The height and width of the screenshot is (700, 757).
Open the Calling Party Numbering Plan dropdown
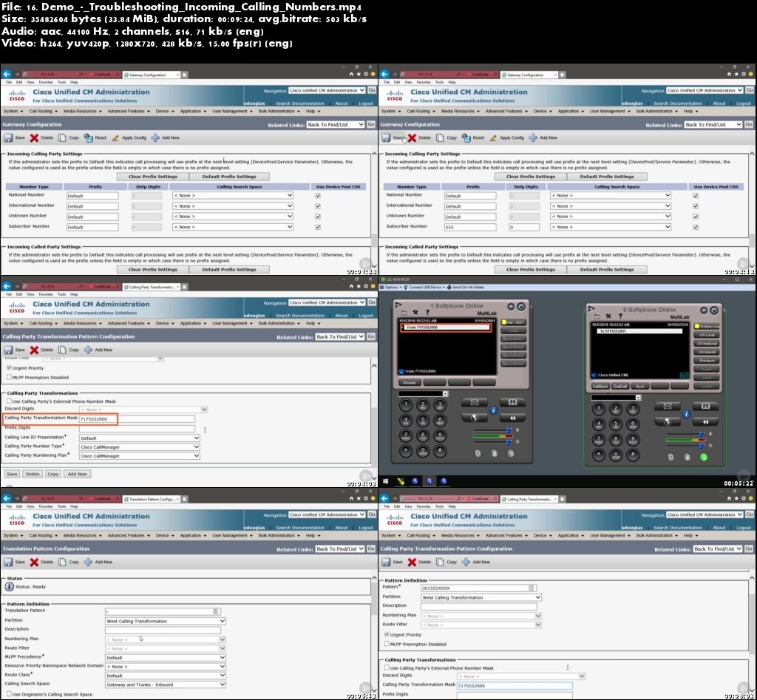(x=140, y=456)
